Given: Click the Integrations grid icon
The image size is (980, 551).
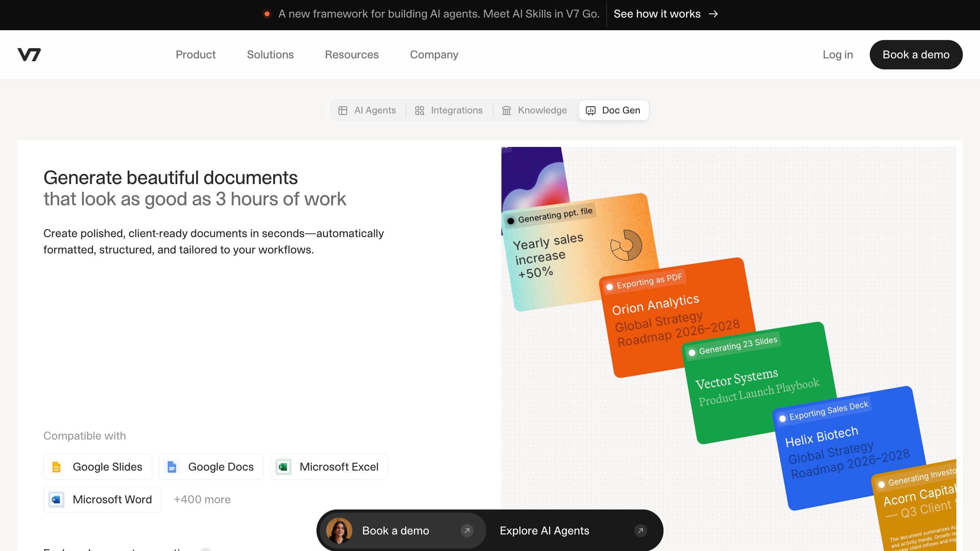Looking at the screenshot, I should tap(419, 111).
